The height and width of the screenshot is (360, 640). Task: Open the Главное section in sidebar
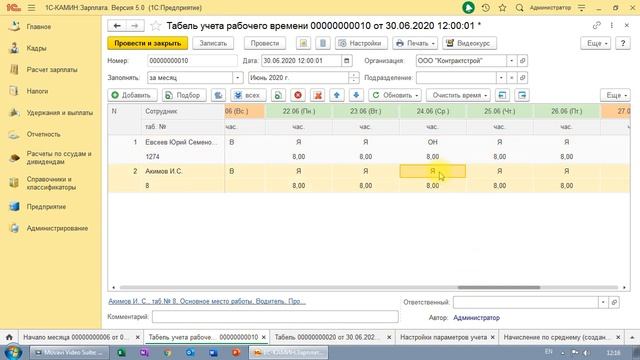pos(39,27)
